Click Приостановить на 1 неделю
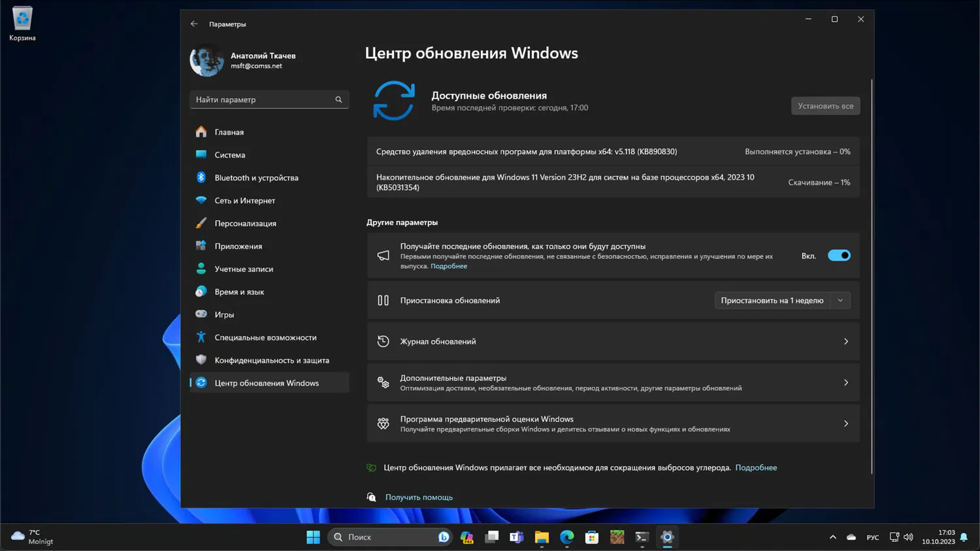This screenshot has height=551, width=980. tap(772, 301)
